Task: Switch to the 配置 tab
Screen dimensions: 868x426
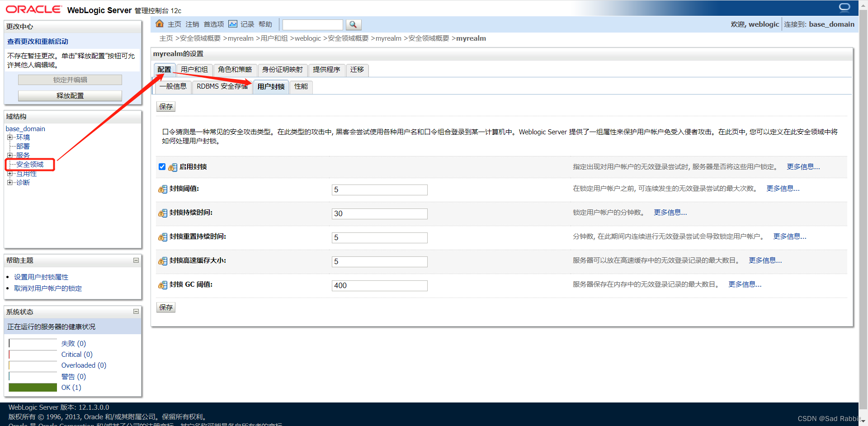Action: click(164, 70)
